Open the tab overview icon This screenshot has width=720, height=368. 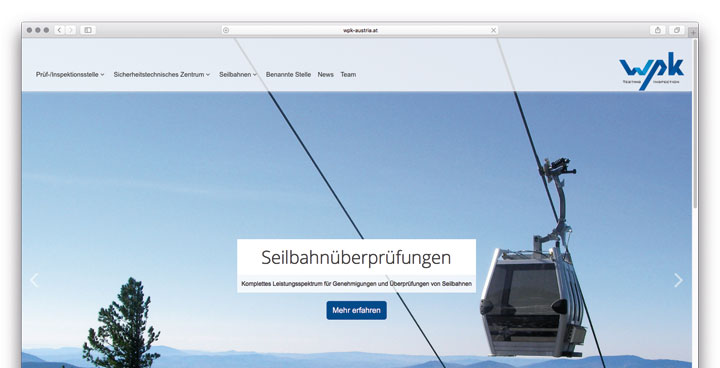[677, 30]
